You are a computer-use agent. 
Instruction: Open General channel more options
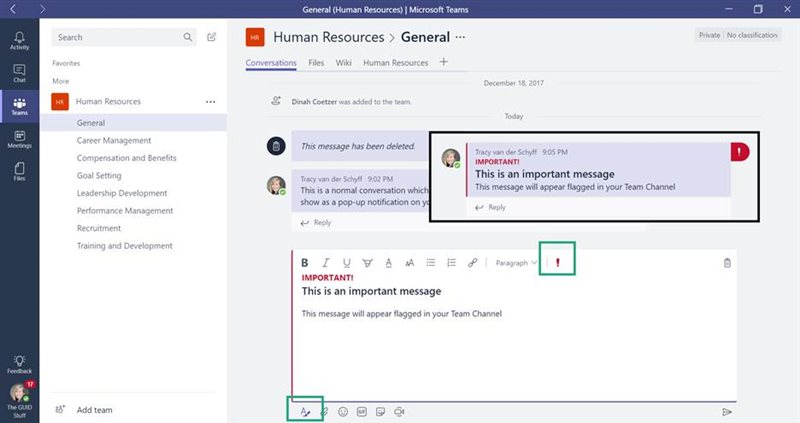tap(460, 37)
